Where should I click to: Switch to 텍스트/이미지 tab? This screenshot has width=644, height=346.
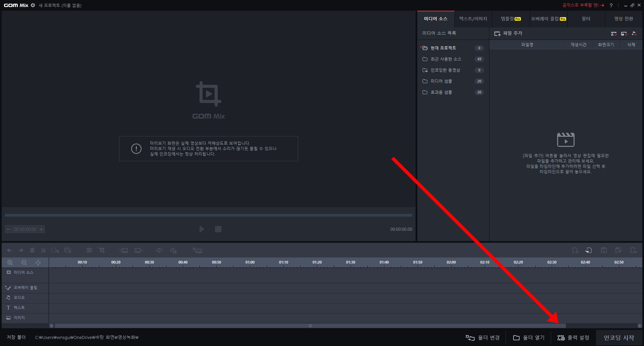(473, 19)
